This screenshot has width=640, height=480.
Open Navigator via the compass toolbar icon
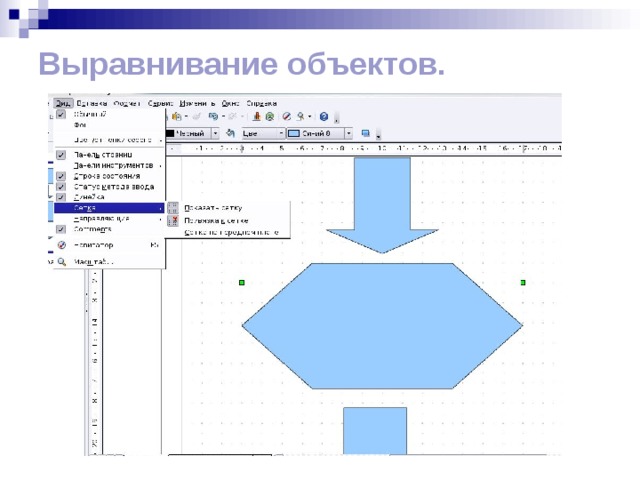[x=287, y=117]
